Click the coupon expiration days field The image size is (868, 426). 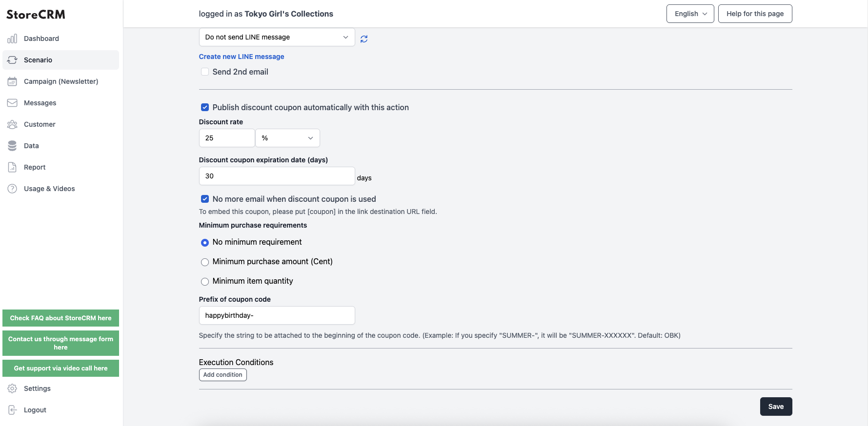click(277, 176)
